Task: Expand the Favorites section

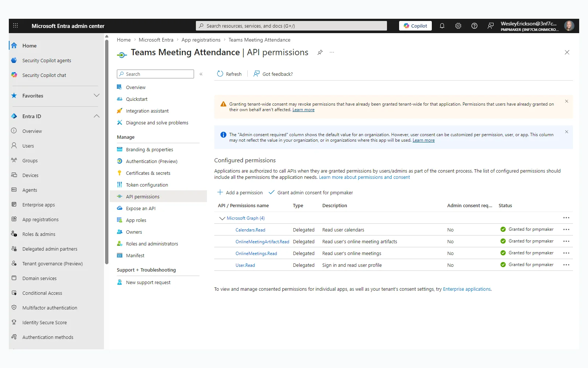Action: click(97, 96)
